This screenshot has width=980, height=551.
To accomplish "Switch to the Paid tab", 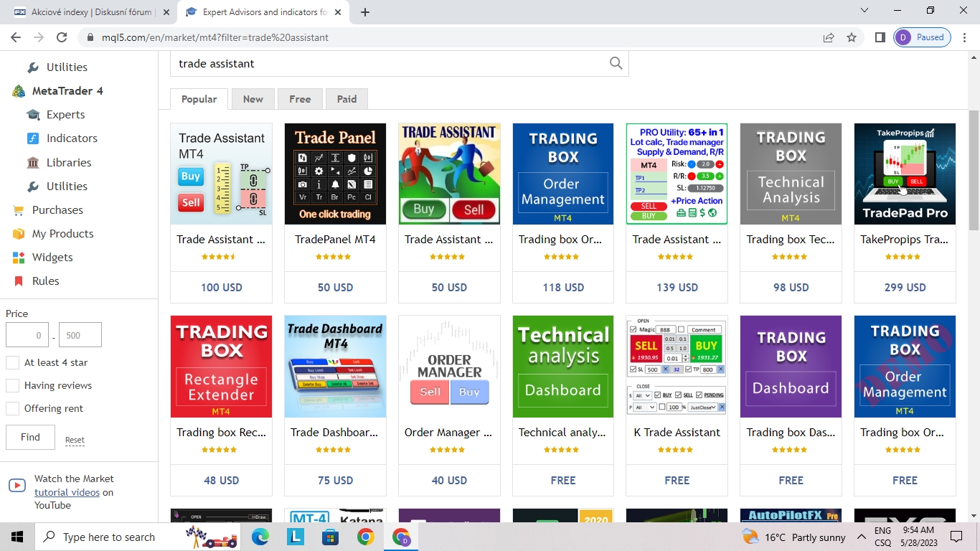I will (x=347, y=99).
